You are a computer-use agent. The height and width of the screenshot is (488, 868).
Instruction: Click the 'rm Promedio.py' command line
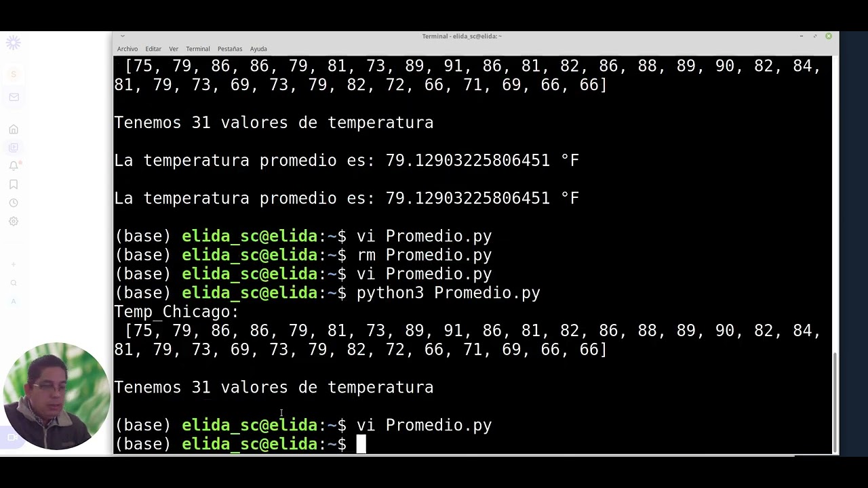coord(424,255)
